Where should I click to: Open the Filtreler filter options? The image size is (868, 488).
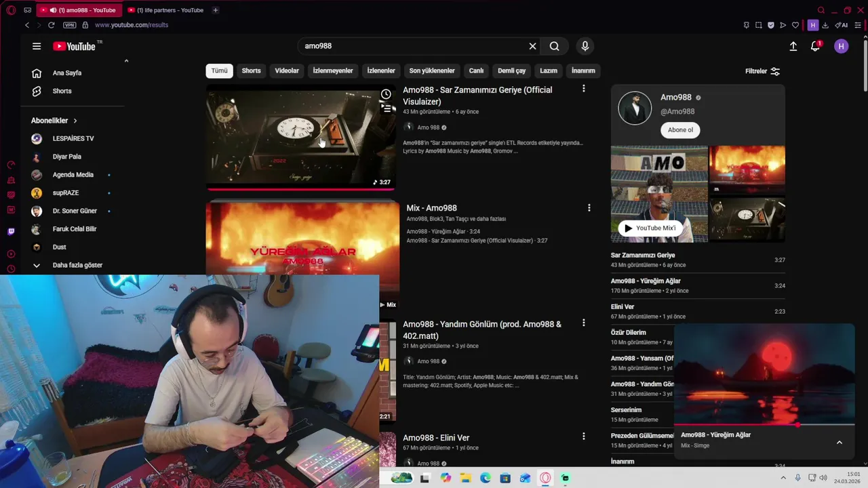click(x=762, y=71)
